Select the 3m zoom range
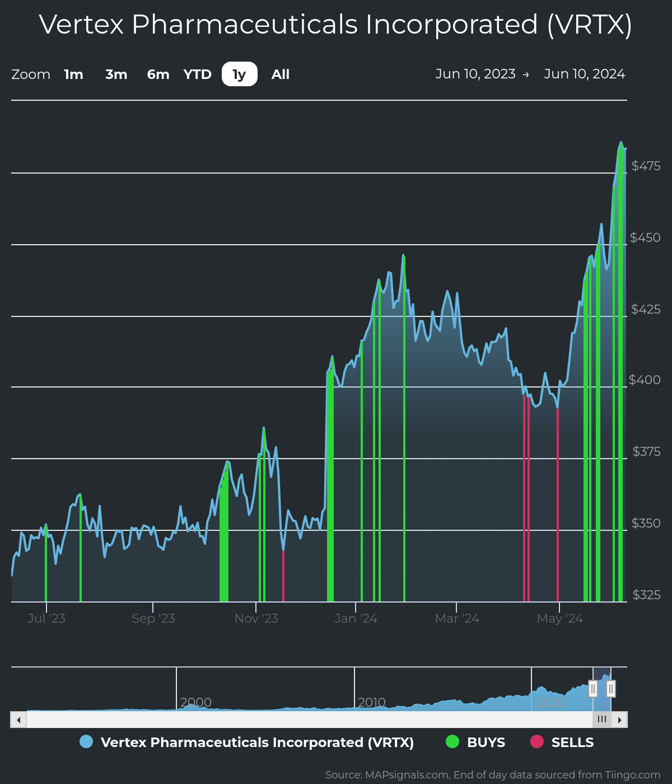The image size is (672, 784). 116,74
